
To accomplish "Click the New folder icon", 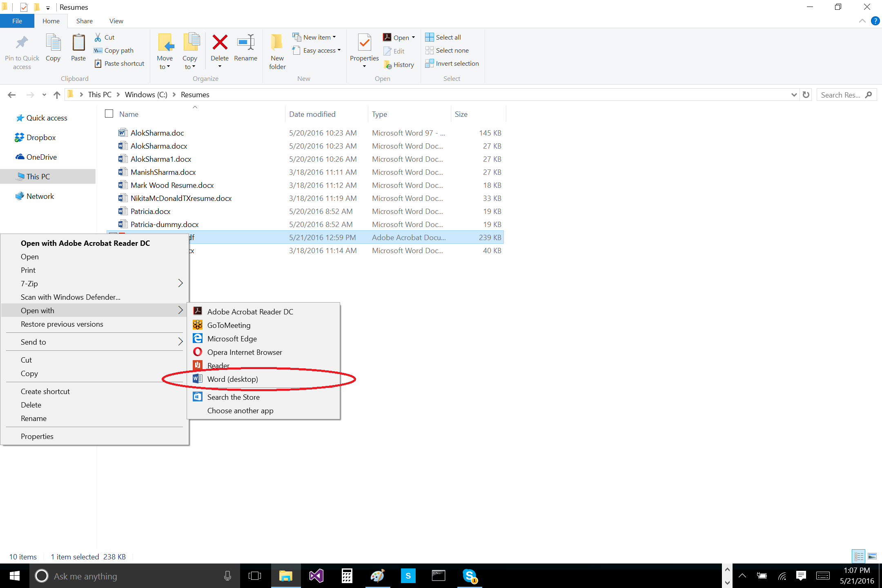I will coord(277,42).
